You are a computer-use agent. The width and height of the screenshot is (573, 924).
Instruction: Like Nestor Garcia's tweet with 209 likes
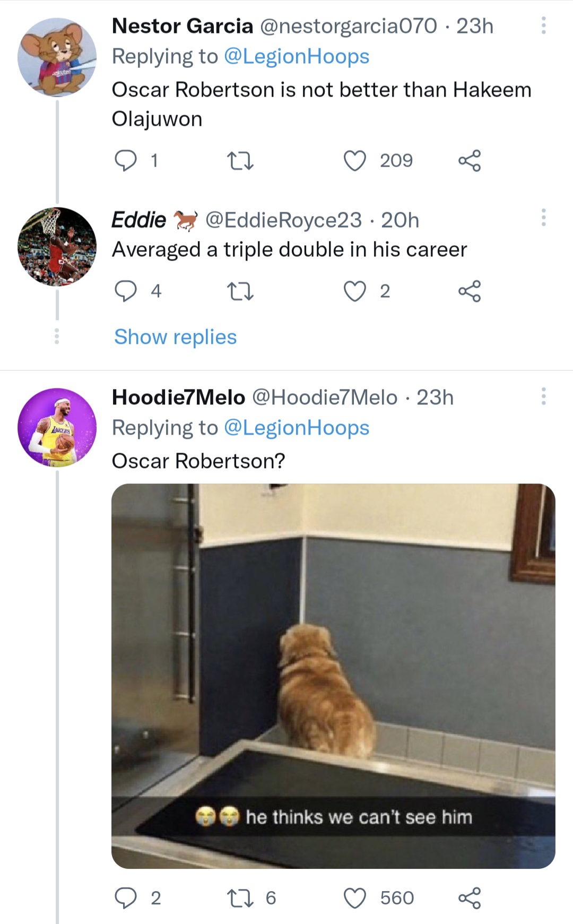click(x=355, y=160)
